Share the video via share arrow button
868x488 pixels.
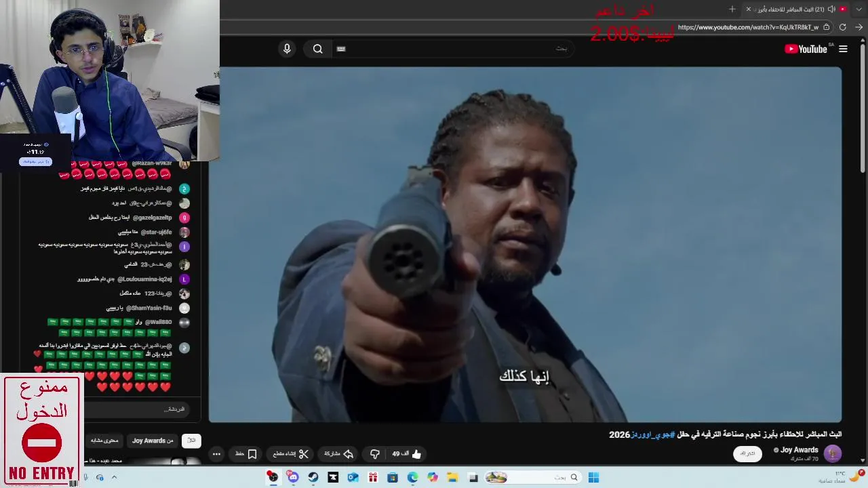pos(339,454)
